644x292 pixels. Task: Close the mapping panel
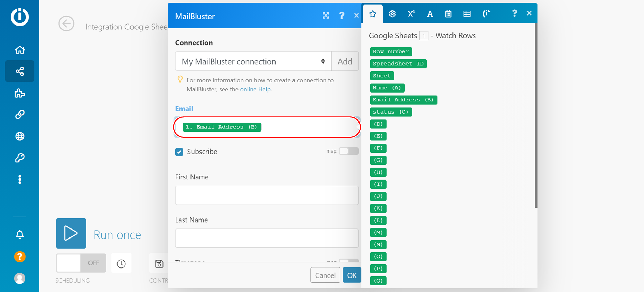[x=529, y=13]
